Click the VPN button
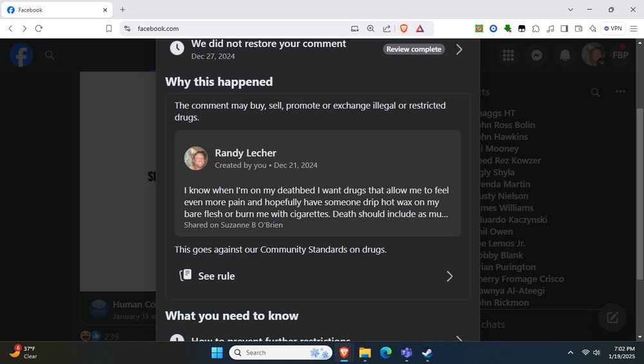The height and width of the screenshot is (364, 644). click(x=613, y=28)
